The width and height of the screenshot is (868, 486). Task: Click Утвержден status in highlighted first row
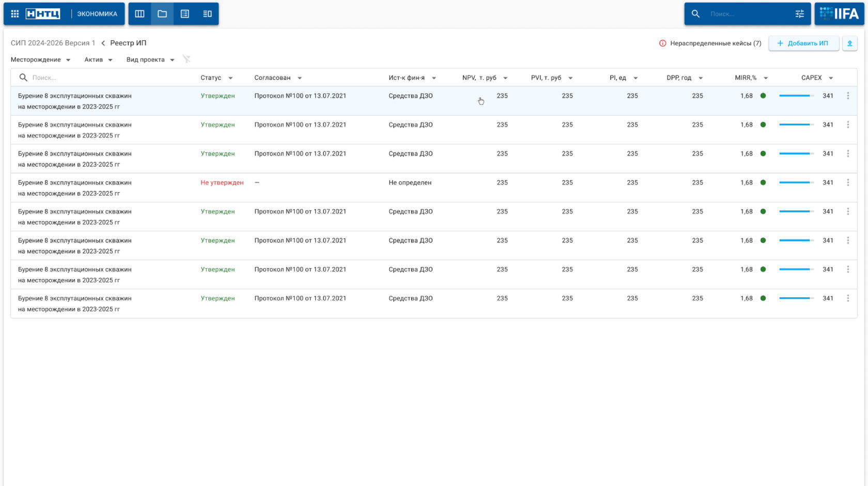click(218, 96)
